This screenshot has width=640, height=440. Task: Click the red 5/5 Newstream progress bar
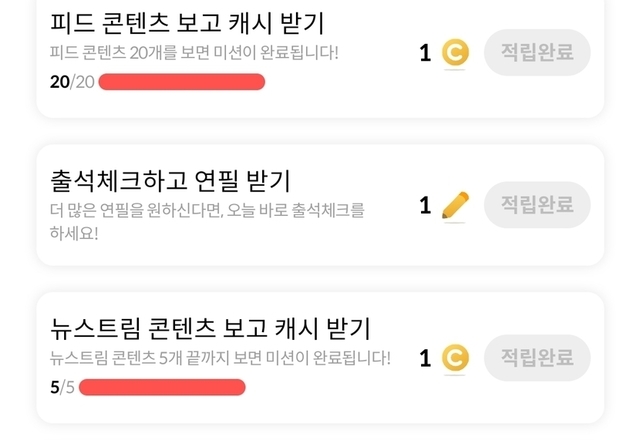pos(162,387)
